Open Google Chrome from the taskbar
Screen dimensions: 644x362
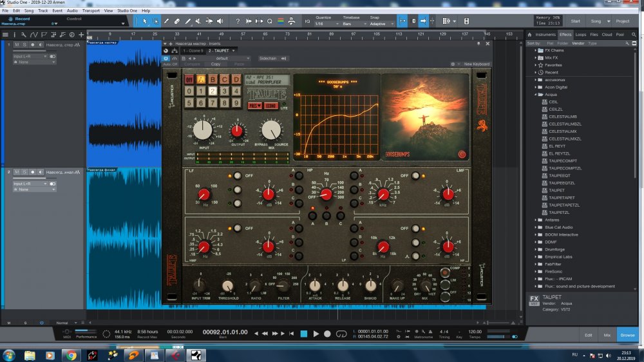71,356
